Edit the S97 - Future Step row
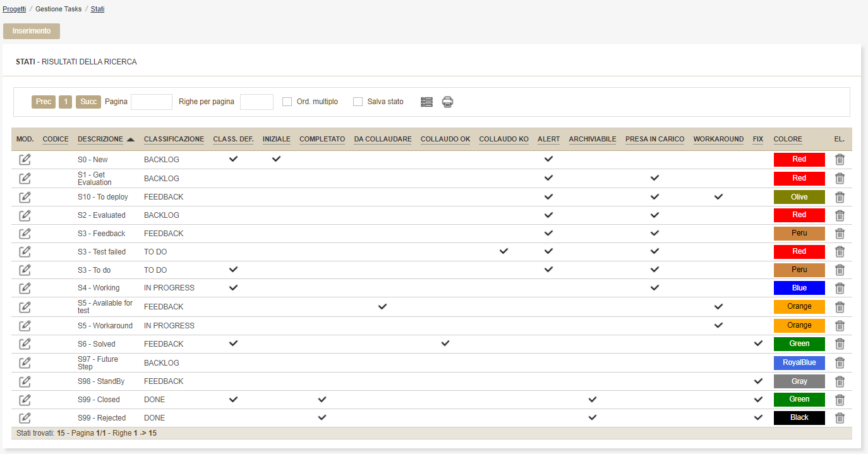Viewport: 868px width, 454px height. 25,362
